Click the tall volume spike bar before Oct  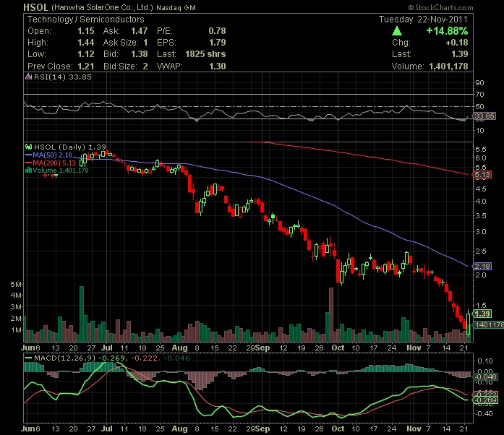pos(331,314)
